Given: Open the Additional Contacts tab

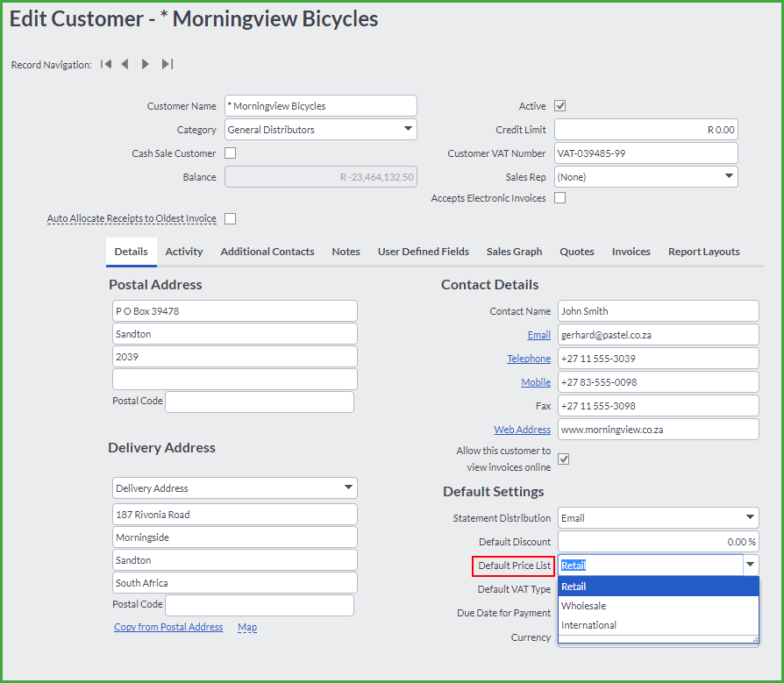Looking at the screenshot, I should click(267, 252).
